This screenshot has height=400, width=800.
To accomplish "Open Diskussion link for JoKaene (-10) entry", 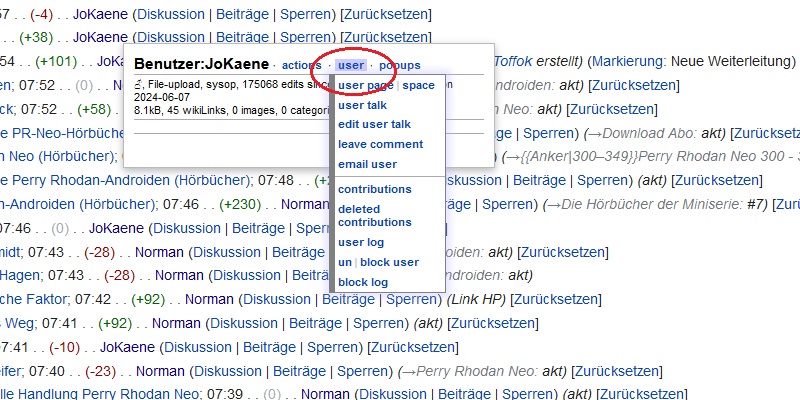I will (197, 347).
